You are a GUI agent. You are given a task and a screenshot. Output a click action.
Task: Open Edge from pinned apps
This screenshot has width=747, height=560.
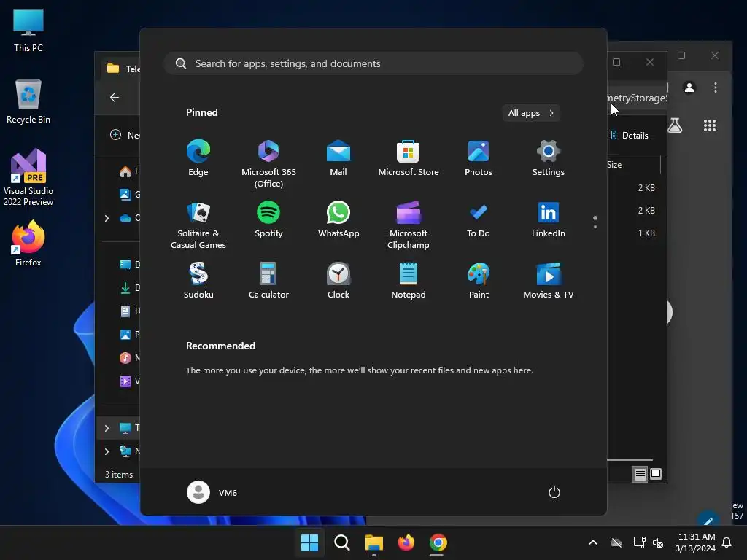pyautogui.click(x=198, y=158)
